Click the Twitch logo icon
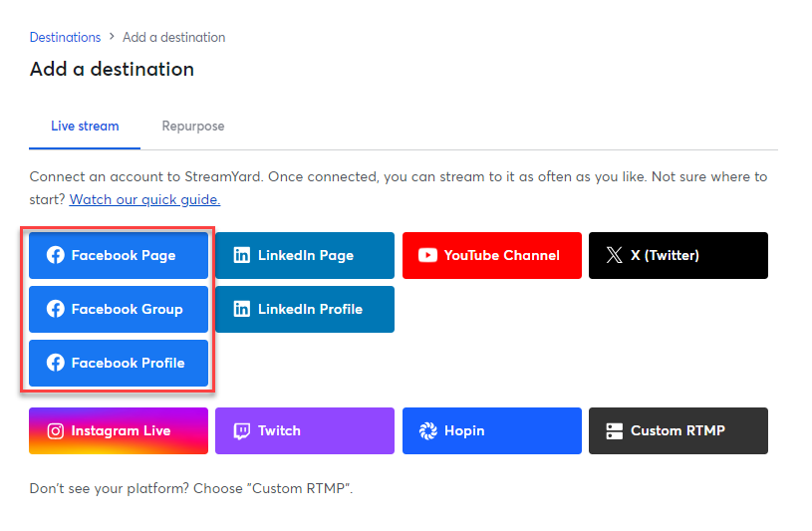 [x=242, y=431]
